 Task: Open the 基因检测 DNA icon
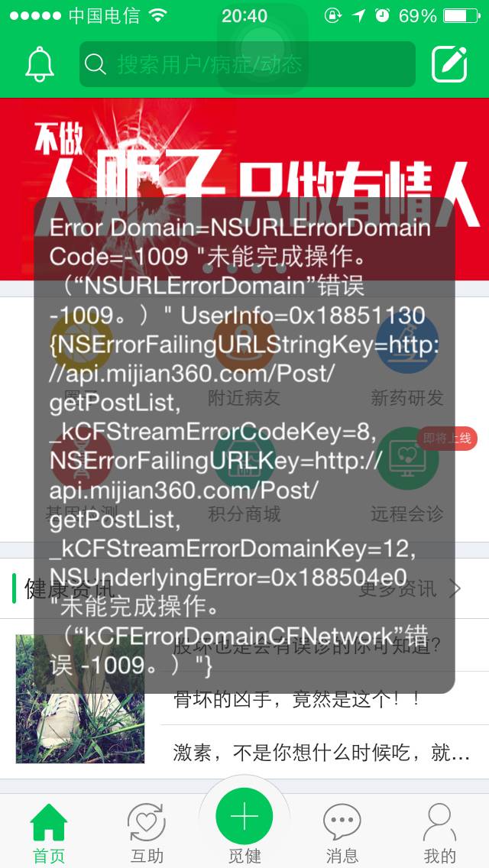pyautogui.click(x=81, y=459)
